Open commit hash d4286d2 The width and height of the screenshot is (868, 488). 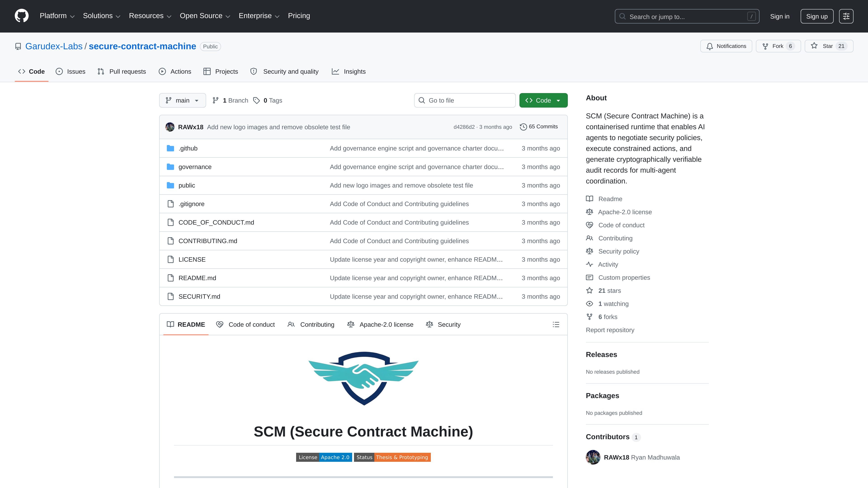pyautogui.click(x=464, y=127)
